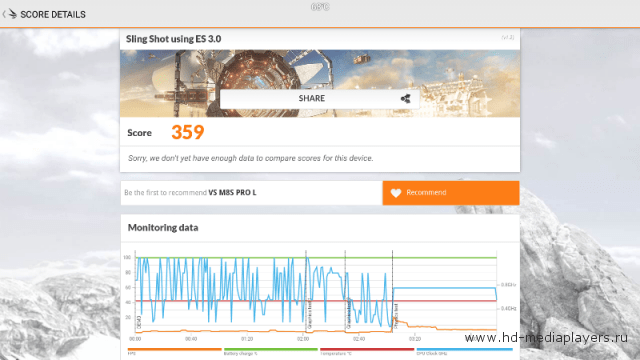Click the SCORE DETAILS header title
This screenshot has width=640, height=360.
click(53, 15)
